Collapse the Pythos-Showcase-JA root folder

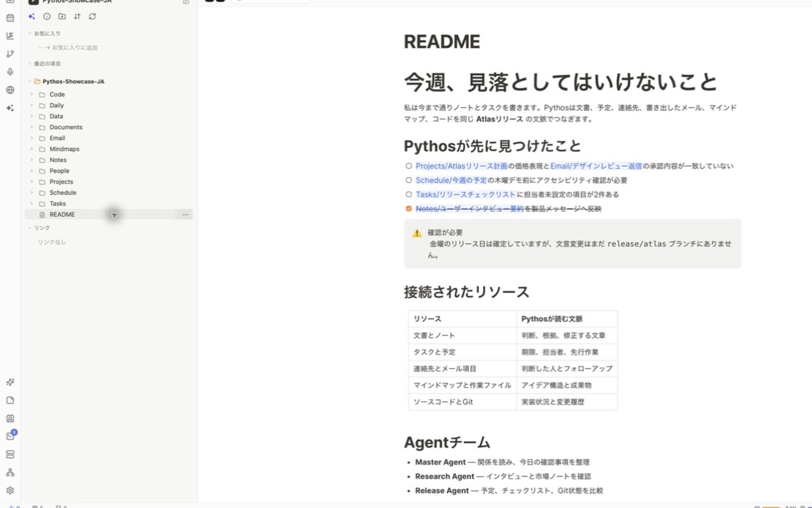click(30, 81)
